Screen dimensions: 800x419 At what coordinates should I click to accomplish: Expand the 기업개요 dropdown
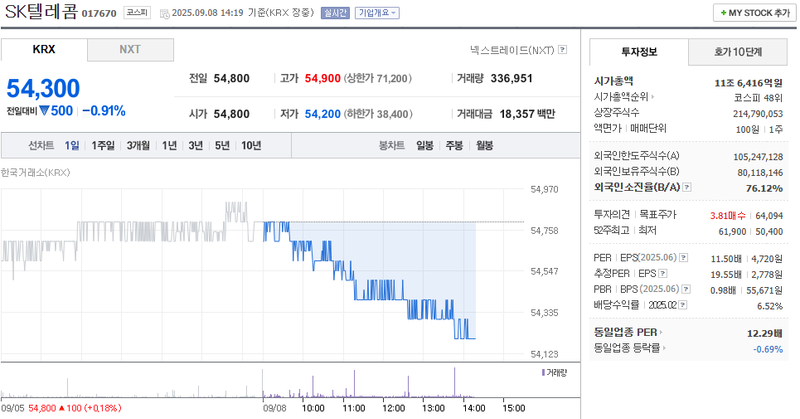(377, 13)
